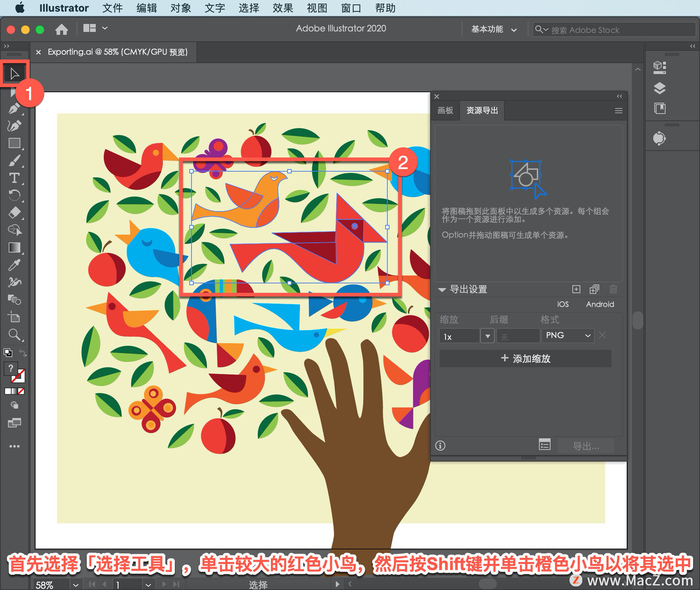This screenshot has width=700, height=590.
Task: Select the Artboard tool
Action: point(15,317)
